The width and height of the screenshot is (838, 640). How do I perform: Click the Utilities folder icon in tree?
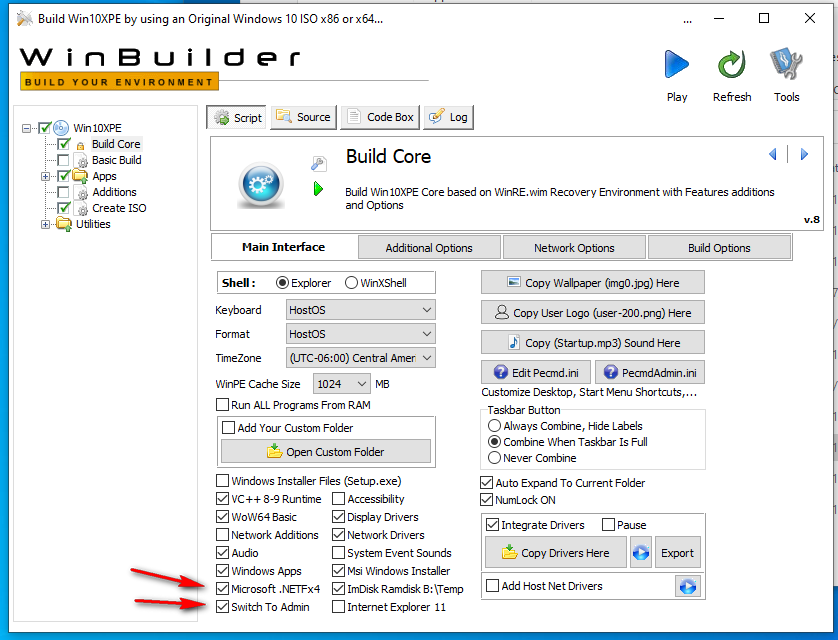[x=64, y=224]
